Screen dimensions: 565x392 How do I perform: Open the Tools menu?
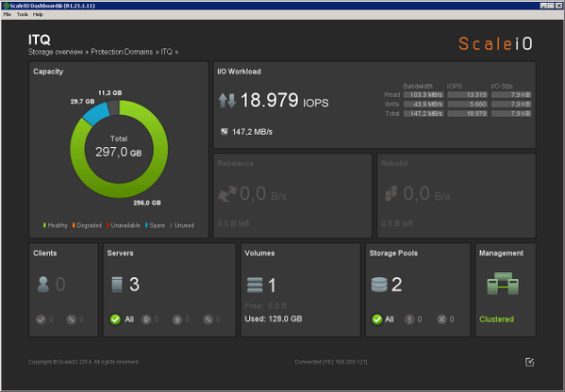click(x=22, y=14)
